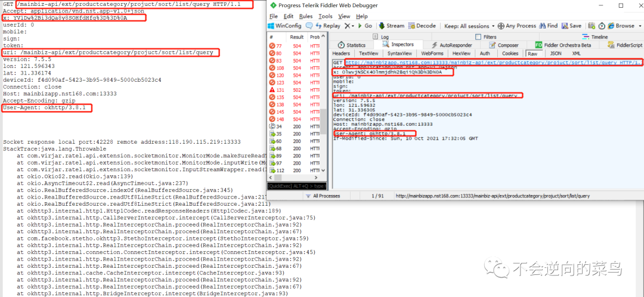Viewport: 644px width, 297px height.
Task: Select Headers request inspector tab
Action: [341, 54]
